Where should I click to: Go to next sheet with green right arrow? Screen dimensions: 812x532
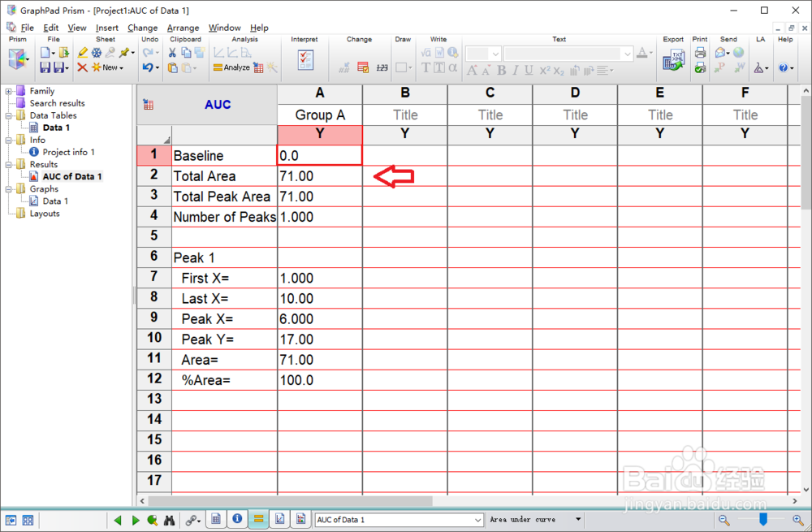pos(135,520)
